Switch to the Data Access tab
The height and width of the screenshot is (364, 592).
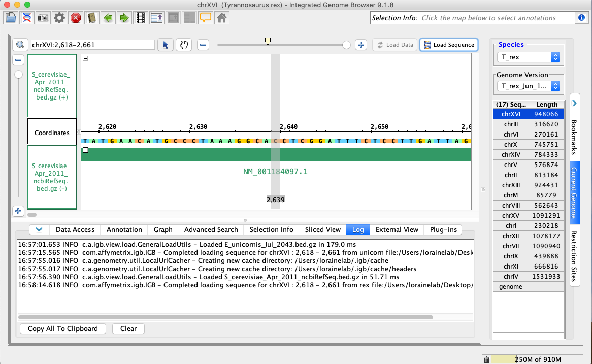point(75,229)
